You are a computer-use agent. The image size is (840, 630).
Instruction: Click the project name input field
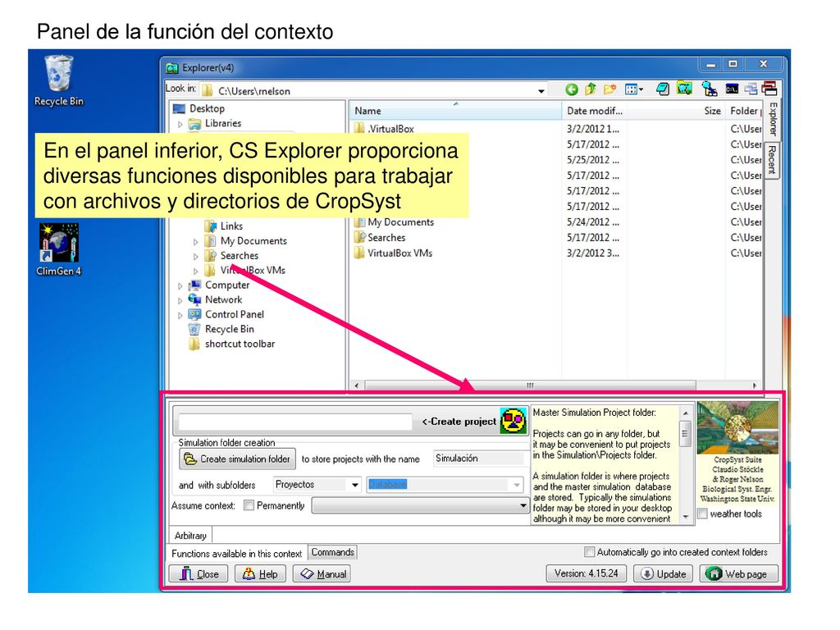coord(295,422)
